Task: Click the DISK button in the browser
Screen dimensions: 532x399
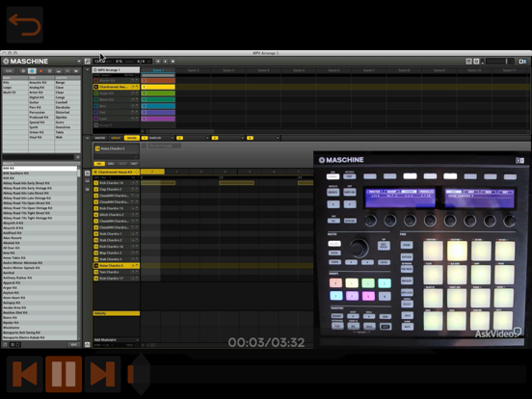Action: [10, 71]
